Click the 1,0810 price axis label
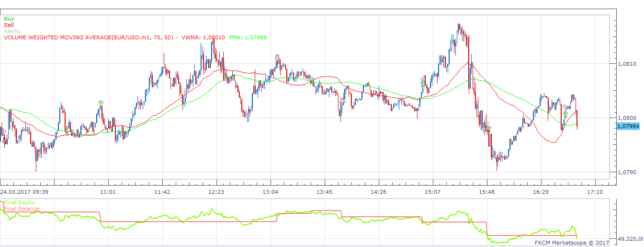This screenshot has width=644, height=247. [x=627, y=64]
